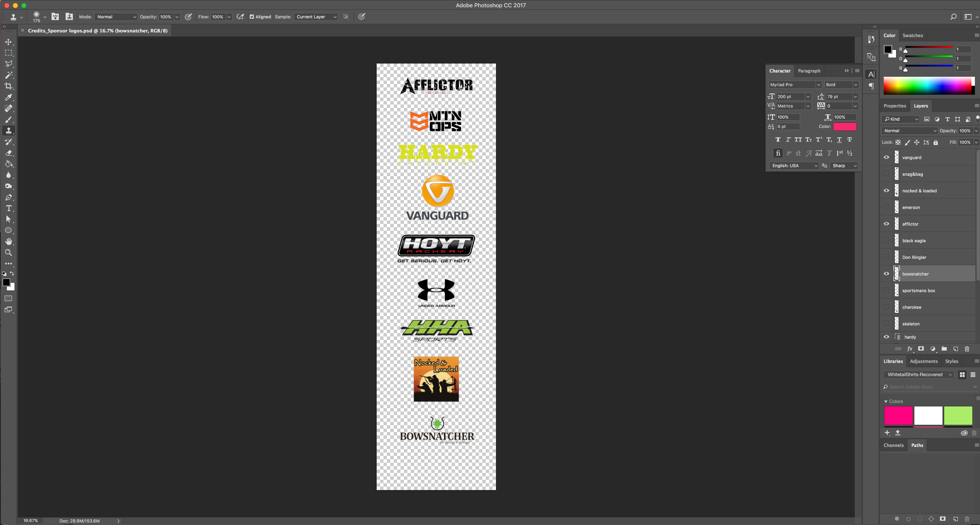Select the Clone Stamp tool in toolbar
980x525 pixels.
pos(9,131)
